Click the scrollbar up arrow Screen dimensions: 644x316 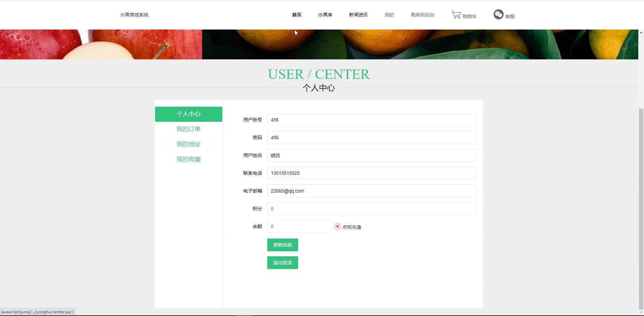[641, 33]
